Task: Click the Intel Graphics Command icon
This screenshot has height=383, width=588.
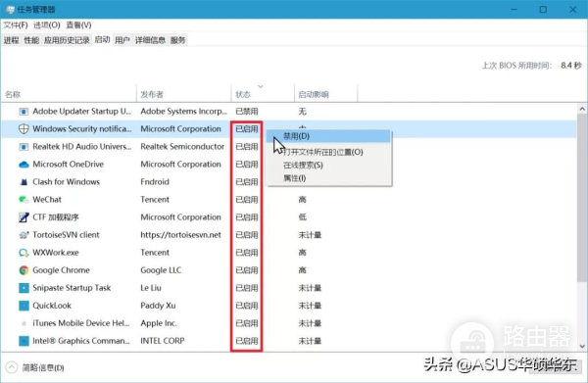Action: 24,341
